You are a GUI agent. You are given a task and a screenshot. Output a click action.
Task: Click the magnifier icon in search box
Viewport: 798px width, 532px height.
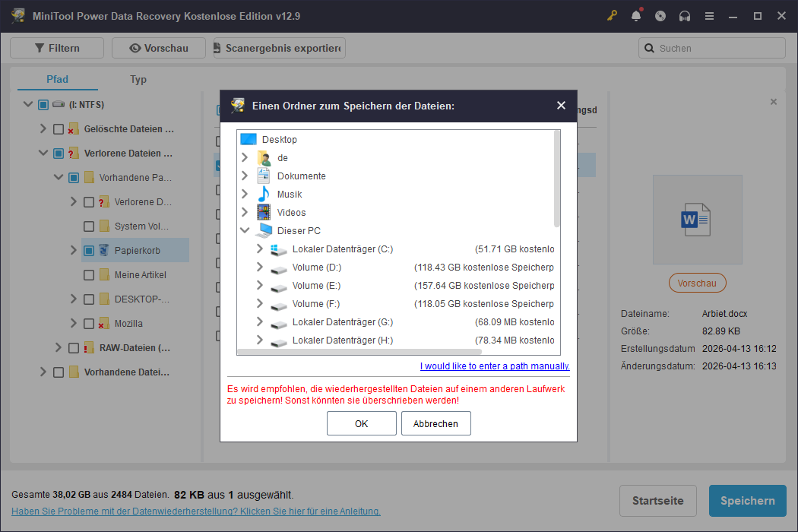[x=649, y=49]
